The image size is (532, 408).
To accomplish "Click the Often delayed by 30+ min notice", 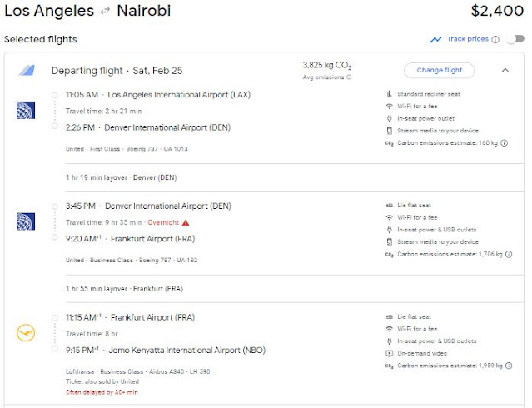I will (x=101, y=391).
